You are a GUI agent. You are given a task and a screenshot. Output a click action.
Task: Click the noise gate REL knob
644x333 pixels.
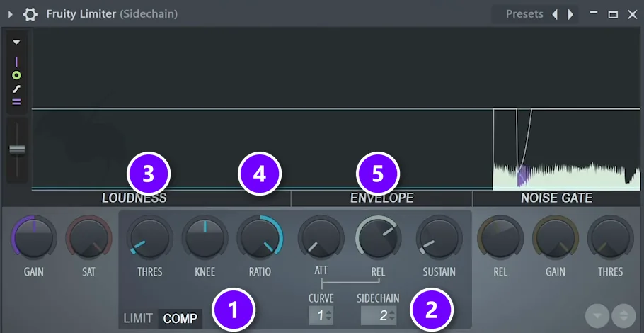point(500,237)
